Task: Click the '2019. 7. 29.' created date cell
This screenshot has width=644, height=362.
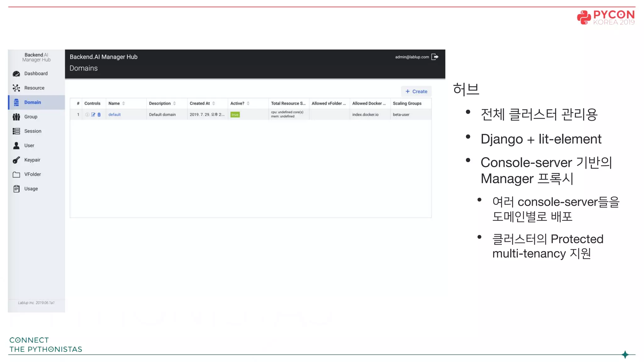Action: click(207, 115)
